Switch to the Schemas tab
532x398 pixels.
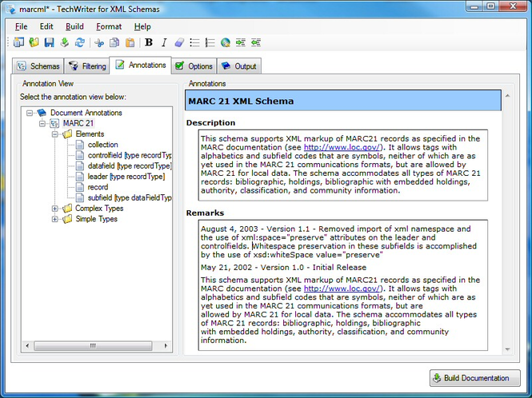38,66
